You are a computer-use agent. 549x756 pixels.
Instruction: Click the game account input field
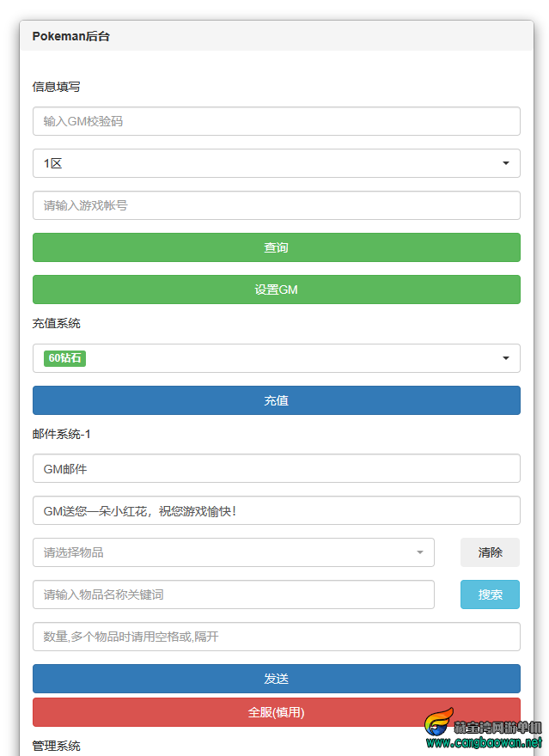[276, 205]
